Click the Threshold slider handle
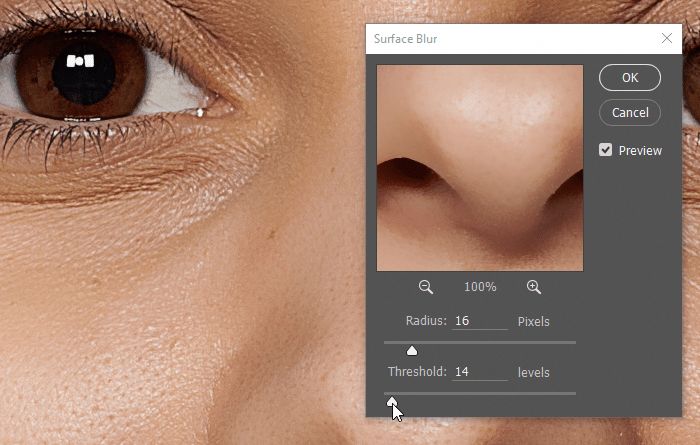700x445 pixels. pyautogui.click(x=392, y=402)
